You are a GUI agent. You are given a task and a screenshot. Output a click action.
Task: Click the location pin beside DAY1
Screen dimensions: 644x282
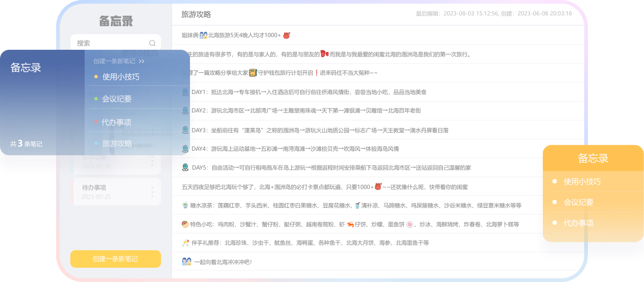click(185, 92)
